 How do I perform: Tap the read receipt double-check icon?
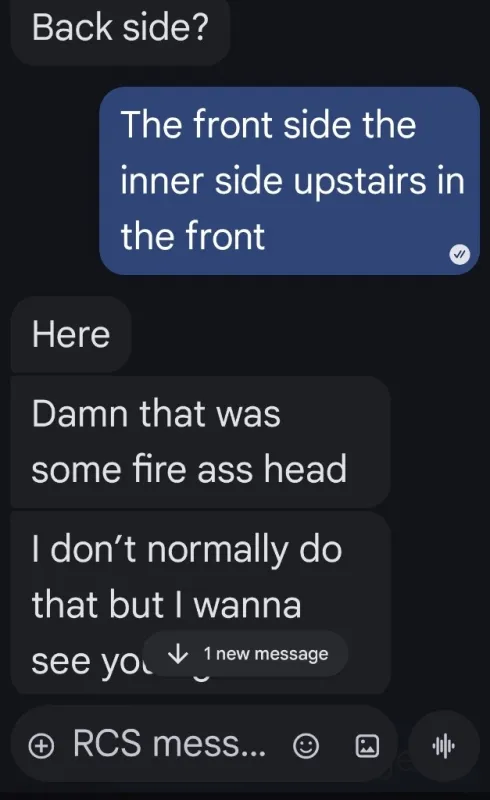(459, 254)
